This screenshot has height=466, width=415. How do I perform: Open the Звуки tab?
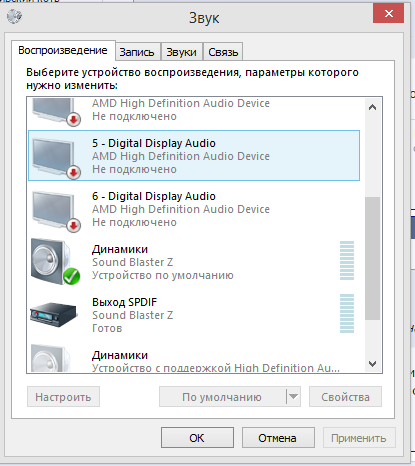181,52
